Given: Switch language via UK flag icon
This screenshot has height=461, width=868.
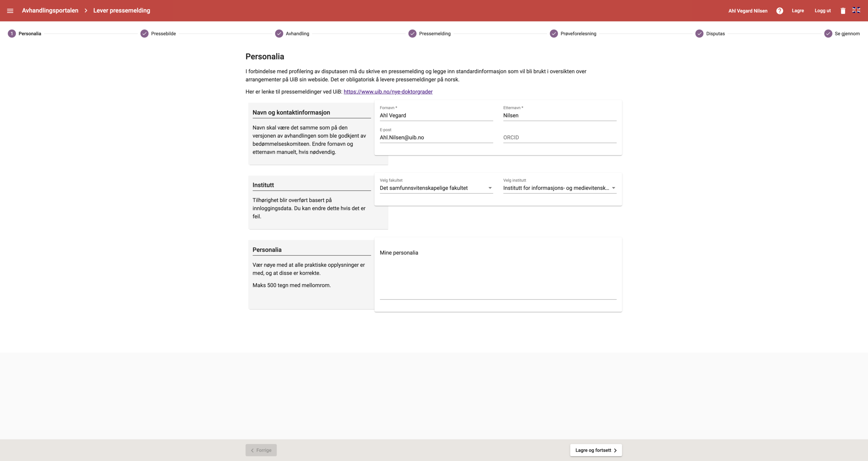Looking at the screenshot, I should pos(856,10).
